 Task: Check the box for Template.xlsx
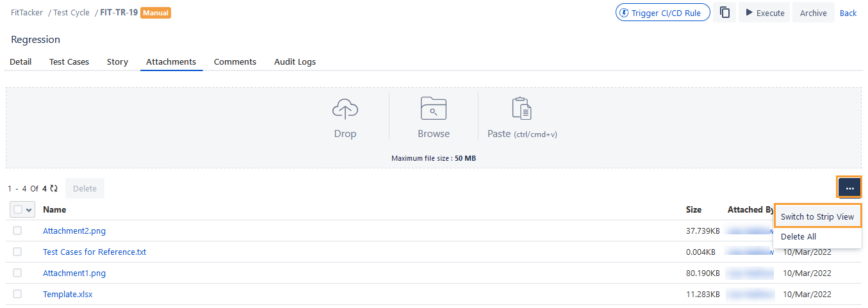17,294
